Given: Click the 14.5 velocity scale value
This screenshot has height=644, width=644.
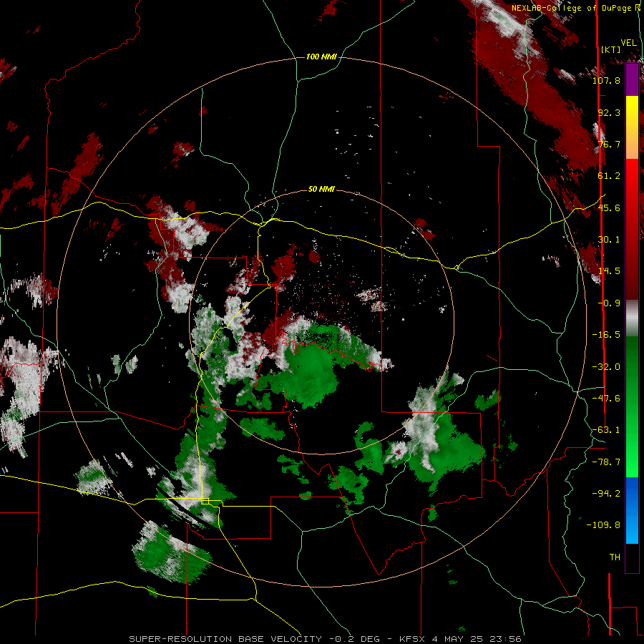Looking at the screenshot, I should click(x=609, y=271).
